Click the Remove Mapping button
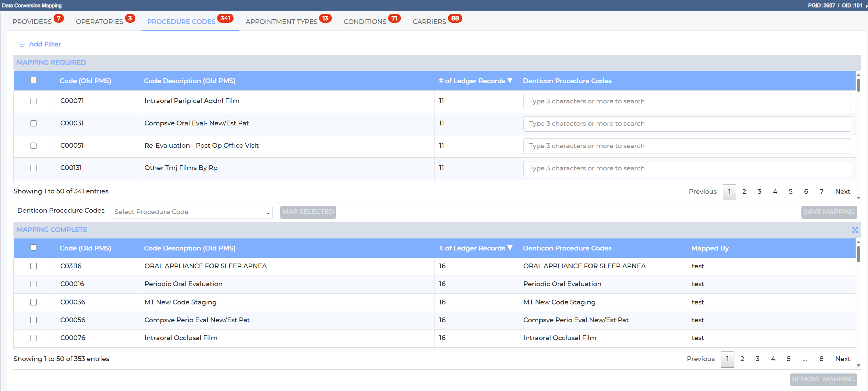Screen dimensions: 868x391 [823, 379]
